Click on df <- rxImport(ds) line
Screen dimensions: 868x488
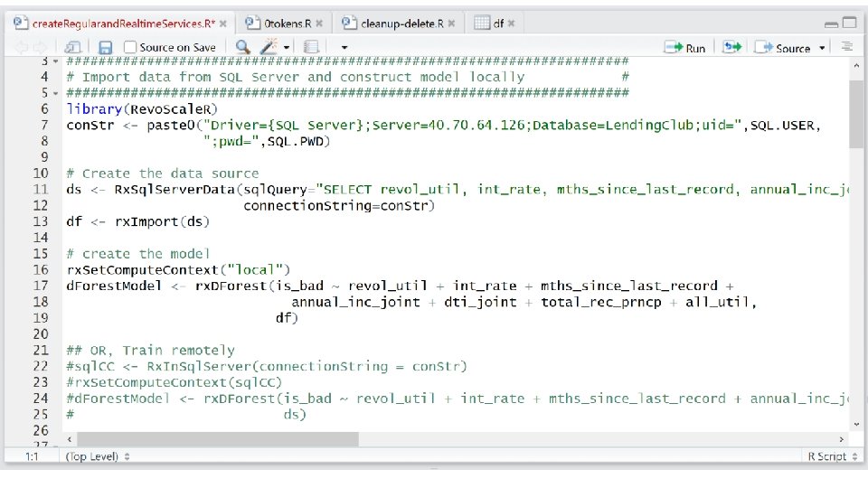click(137, 221)
